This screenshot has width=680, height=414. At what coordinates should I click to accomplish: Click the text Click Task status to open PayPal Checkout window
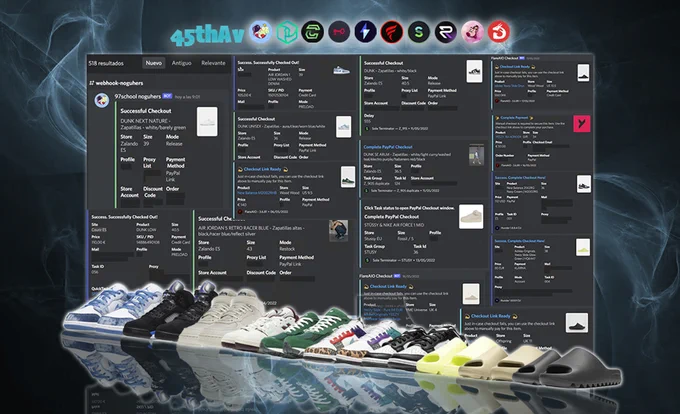tap(409, 208)
